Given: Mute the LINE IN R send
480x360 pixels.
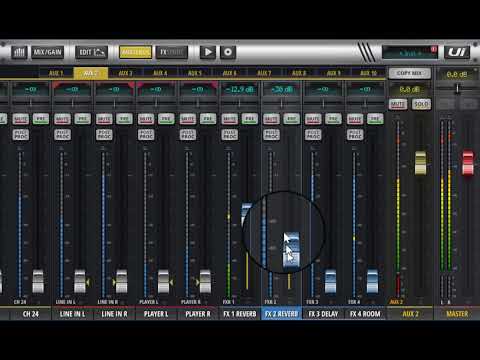Looking at the screenshot, I should point(104,119).
